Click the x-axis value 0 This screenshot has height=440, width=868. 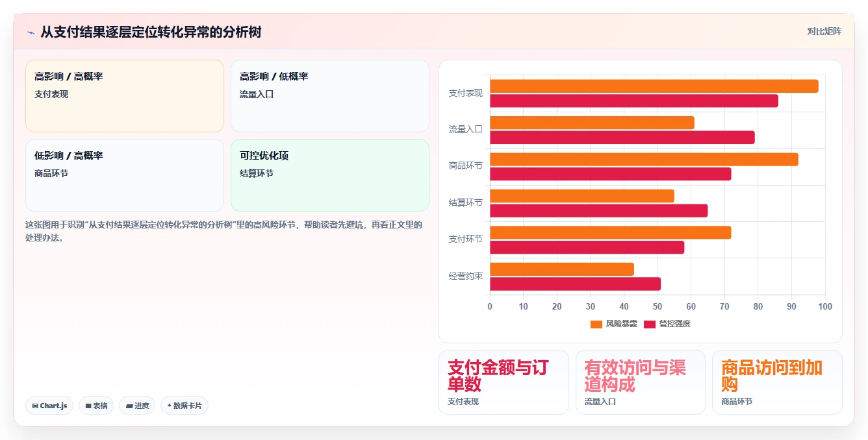coord(490,306)
